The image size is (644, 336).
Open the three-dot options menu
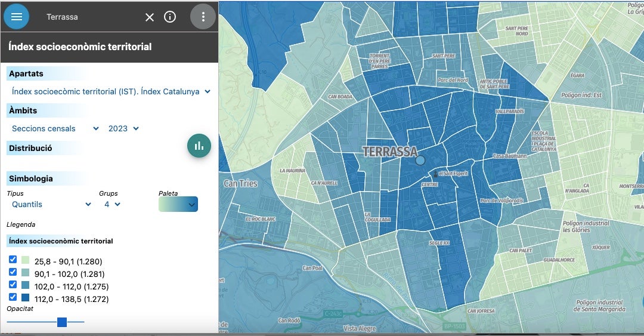[x=203, y=17]
